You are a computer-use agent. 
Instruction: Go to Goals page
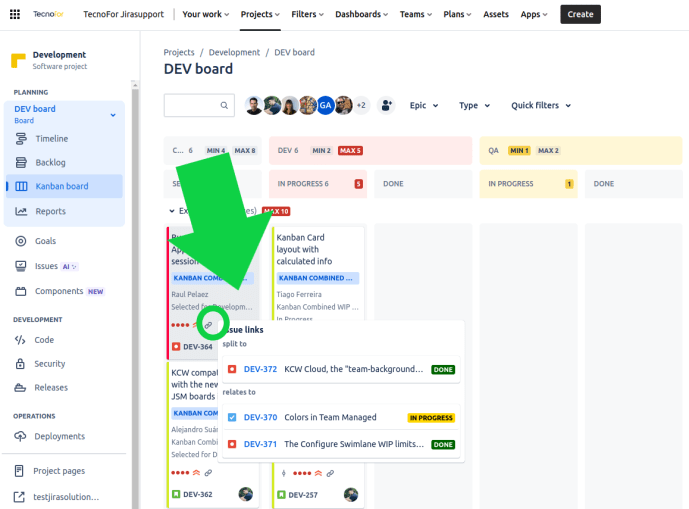point(45,241)
